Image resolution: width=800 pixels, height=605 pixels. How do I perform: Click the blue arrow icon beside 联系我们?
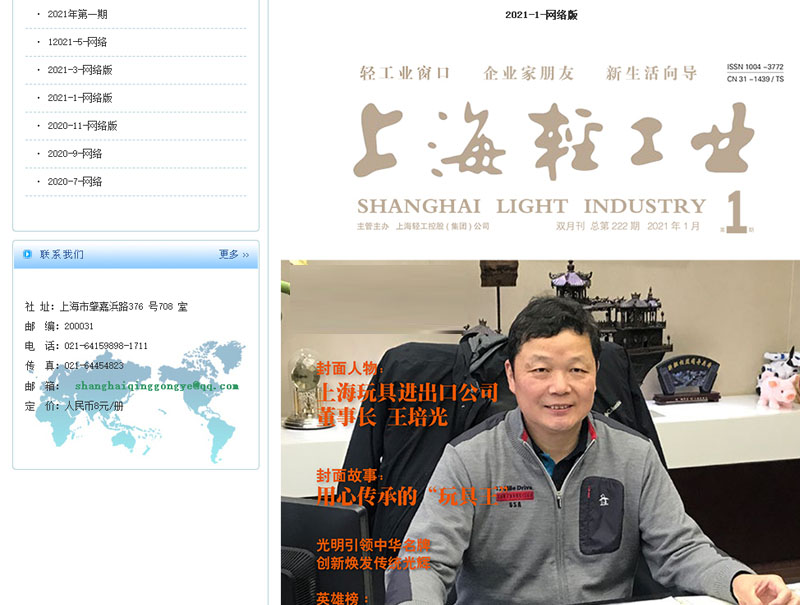(x=28, y=254)
